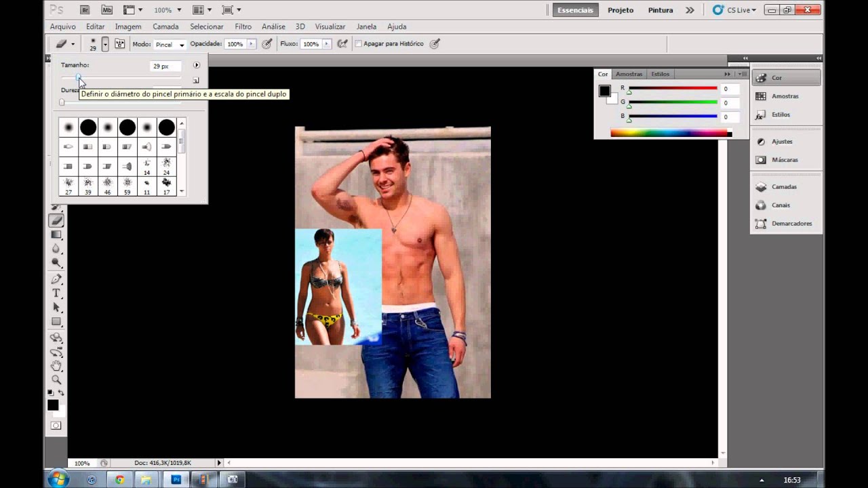Open the CS Live menu

734,10
